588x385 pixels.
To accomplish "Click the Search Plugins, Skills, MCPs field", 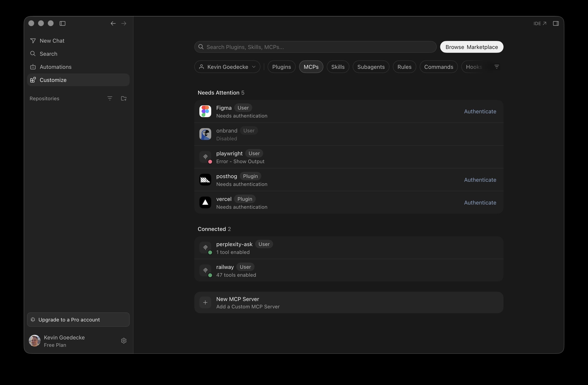I will point(315,47).
